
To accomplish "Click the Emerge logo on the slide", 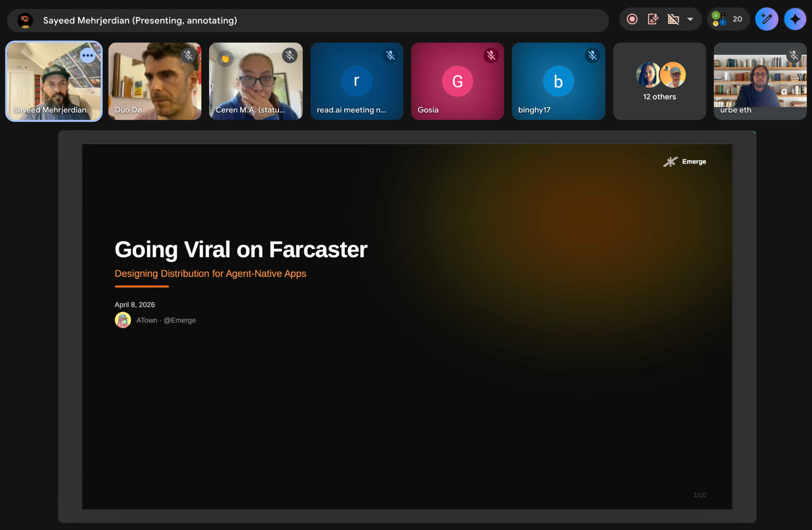I will pyautogui.click(x=685, y=162).
